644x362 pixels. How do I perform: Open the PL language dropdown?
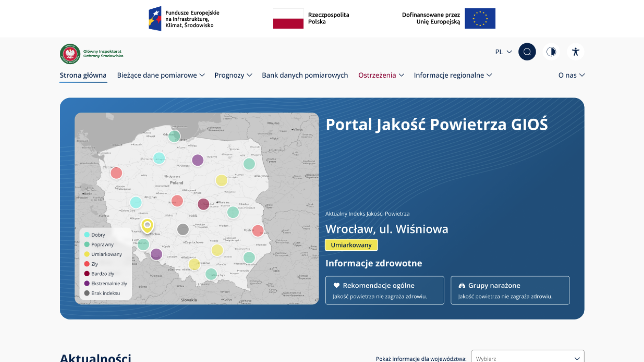(x=503, y=52)
